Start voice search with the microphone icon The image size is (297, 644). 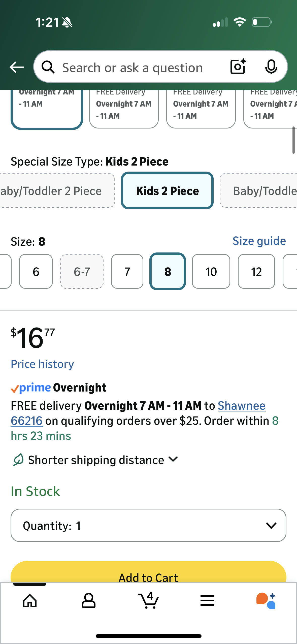(x=271, y=67)
